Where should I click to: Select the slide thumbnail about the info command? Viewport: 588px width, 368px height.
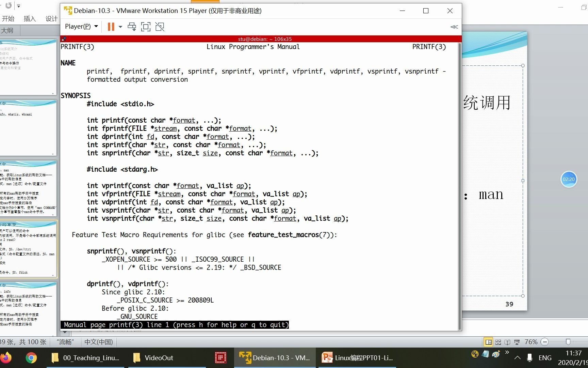point(28,309)
